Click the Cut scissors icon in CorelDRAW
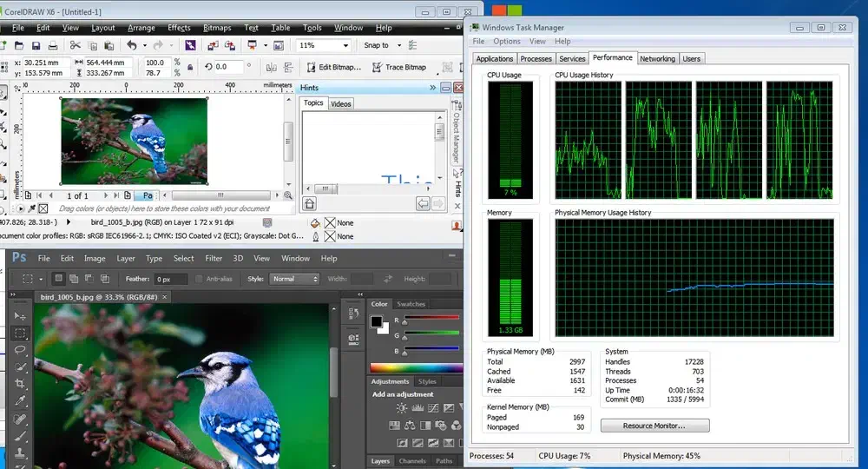The width and height of the screenshot is (868, 469). (x=76, y=45)
